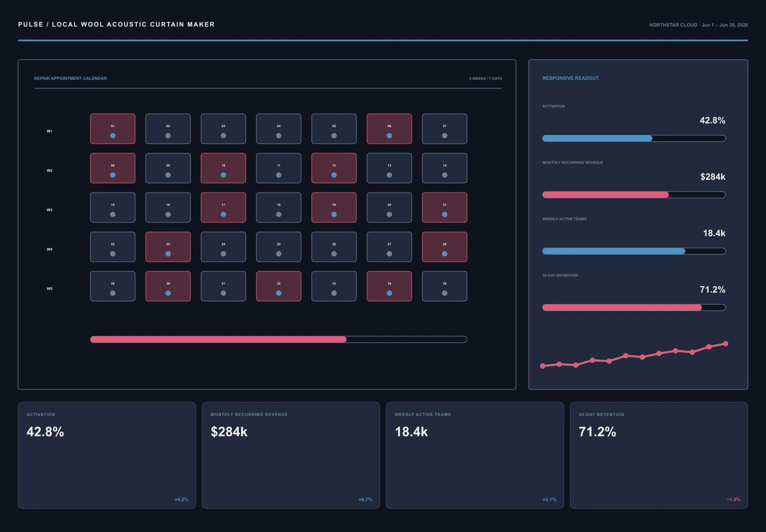The width and height of the screenshot is (766, 532).
Task: Click the calendar progress bar below the grid
Action: tap(279, 339)
